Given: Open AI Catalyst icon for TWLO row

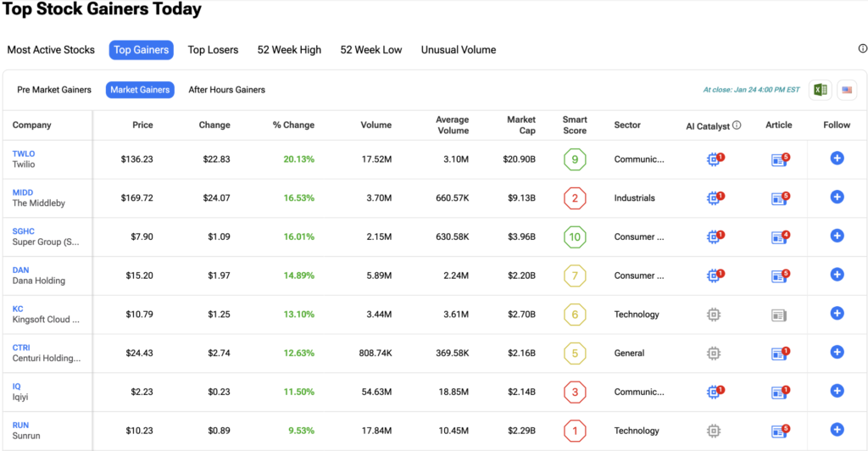Looking at the screenshot, I should click(x=715, y=159).
